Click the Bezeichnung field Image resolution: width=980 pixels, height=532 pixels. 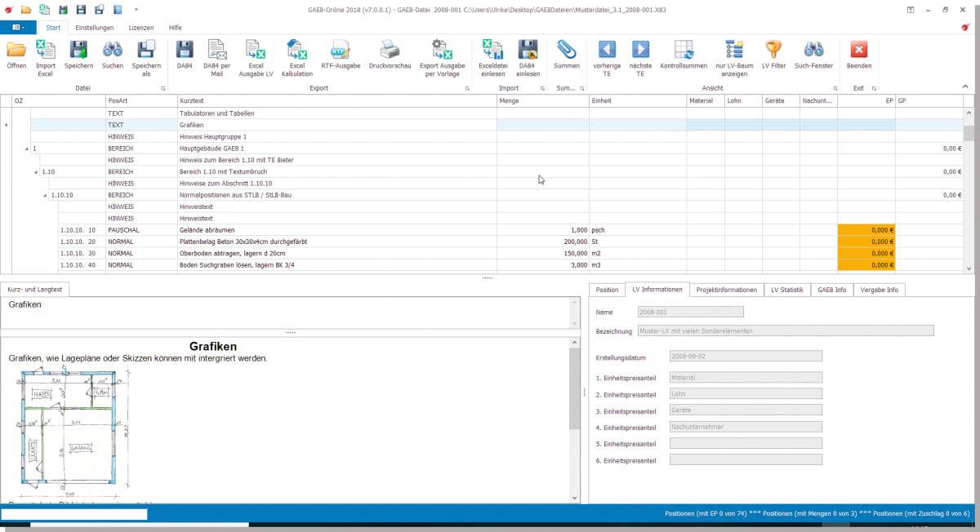[x=785, y=330]
